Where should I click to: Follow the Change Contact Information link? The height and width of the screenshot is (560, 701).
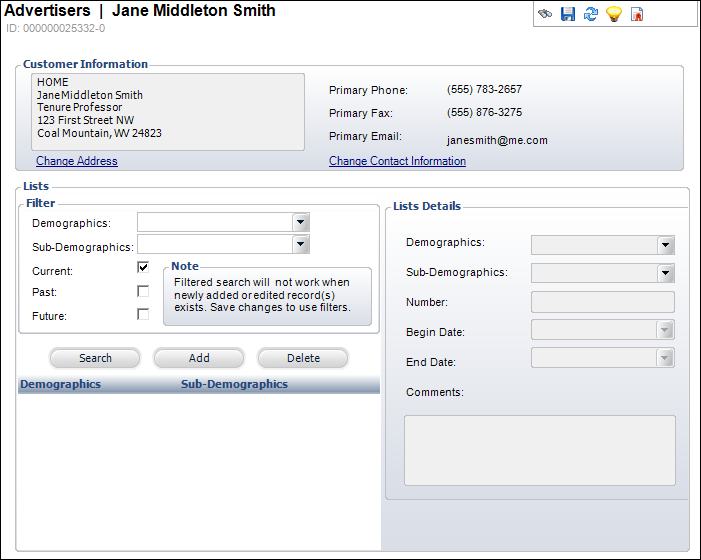point(397,161)
